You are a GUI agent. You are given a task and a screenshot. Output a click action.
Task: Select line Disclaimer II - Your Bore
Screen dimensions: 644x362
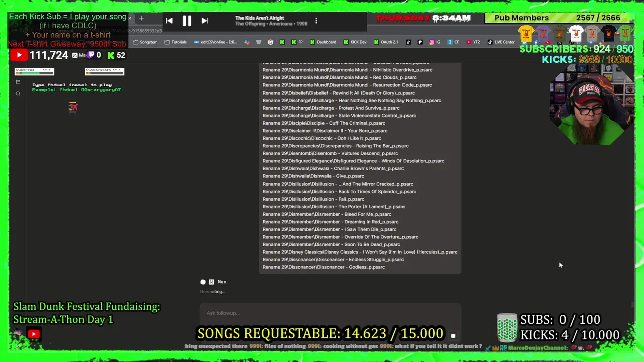tap(325, 131)
